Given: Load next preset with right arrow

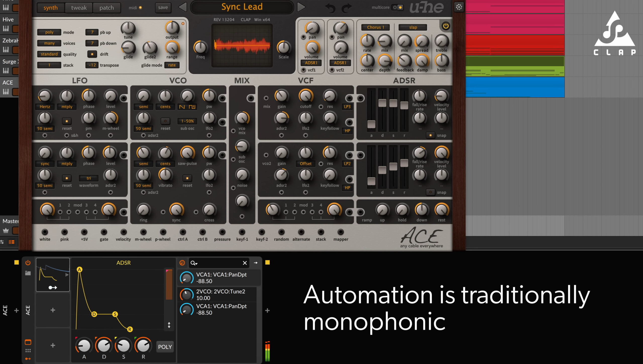Looking at the screenshot, I should pos(301,7).
